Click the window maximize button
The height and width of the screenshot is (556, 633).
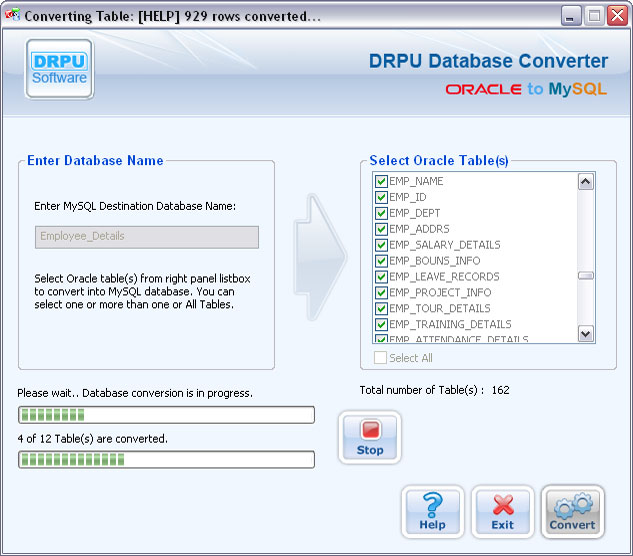(x=594, y=16)
